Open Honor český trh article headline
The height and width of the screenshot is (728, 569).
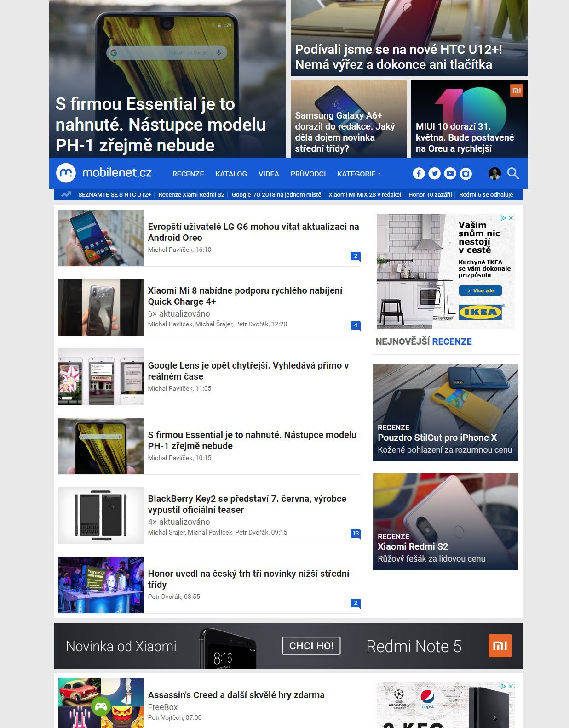(x=248, y=579)
